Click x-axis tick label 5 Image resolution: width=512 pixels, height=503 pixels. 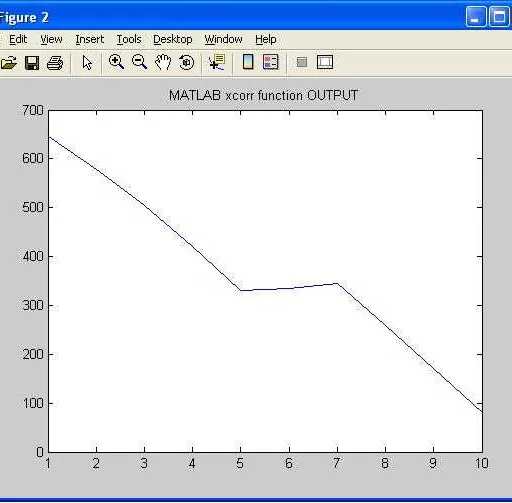[x=240, y=463]
